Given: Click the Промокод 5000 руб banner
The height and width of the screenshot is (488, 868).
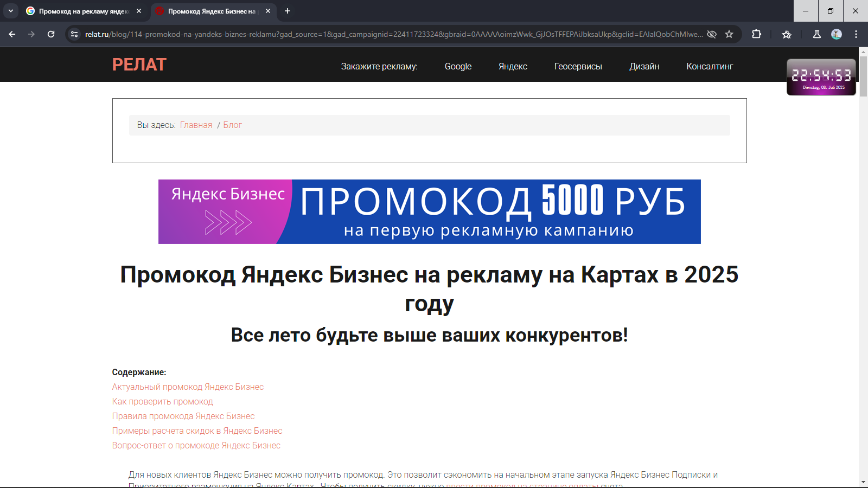Looking at the screenshot, I should (429, 211).
